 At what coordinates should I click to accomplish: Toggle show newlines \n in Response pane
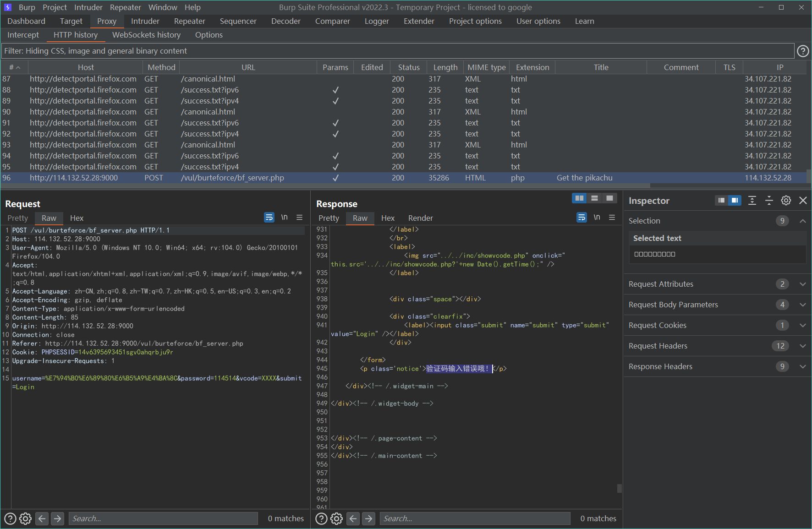point(597,218)
